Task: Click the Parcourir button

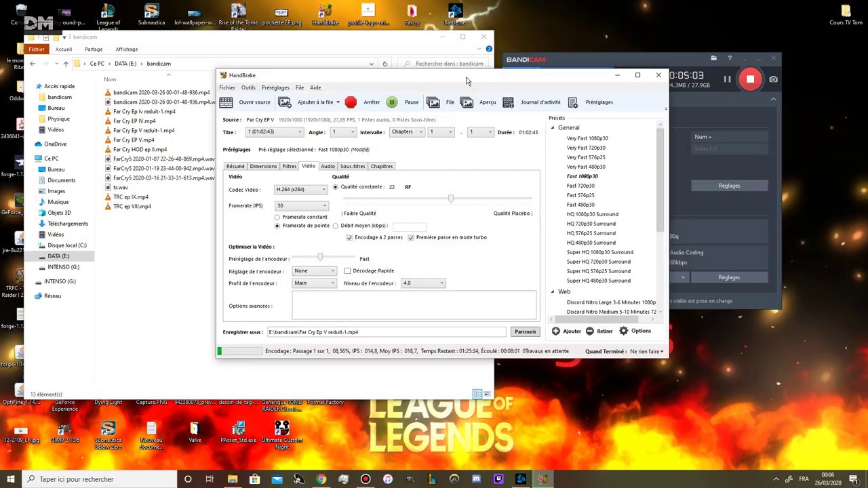Action: 526,332
